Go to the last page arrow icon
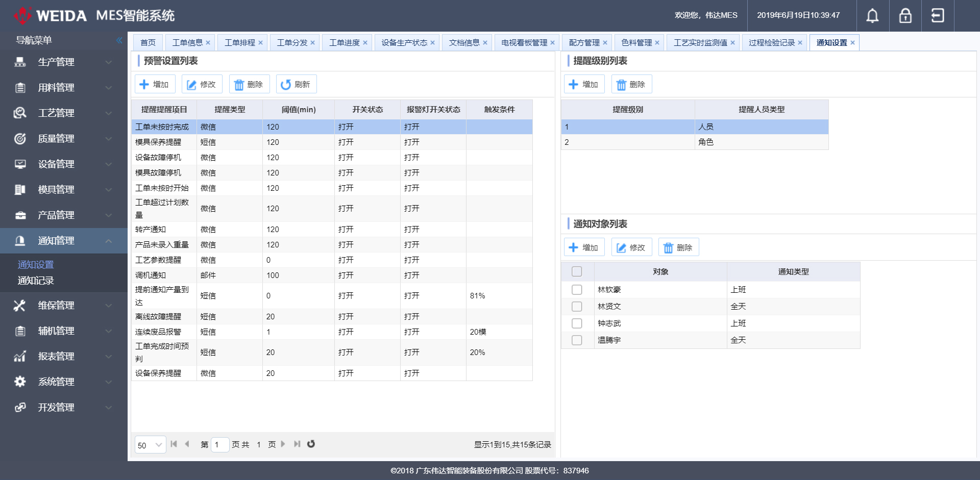The width and height of the screenshot is (980, 480). pyautogui.click(x=297, y=444)
